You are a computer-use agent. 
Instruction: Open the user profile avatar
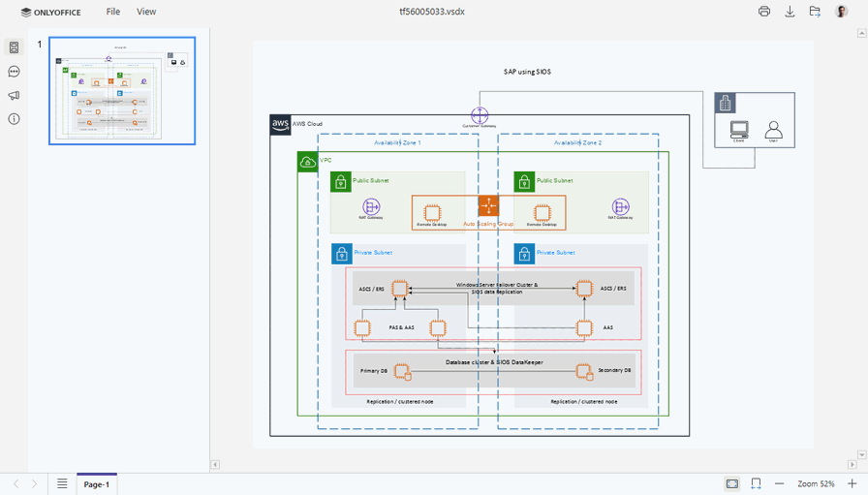(841, 12)
